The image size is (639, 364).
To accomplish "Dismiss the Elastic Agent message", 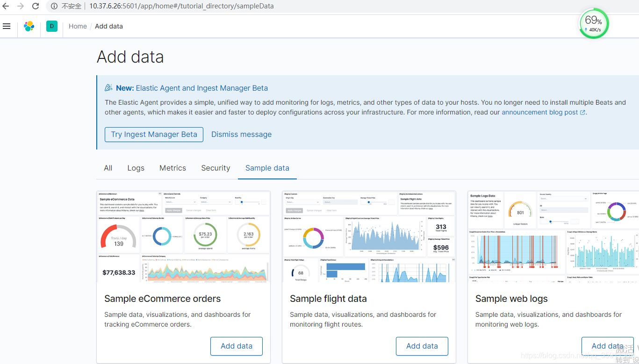I will pos(241,134).
